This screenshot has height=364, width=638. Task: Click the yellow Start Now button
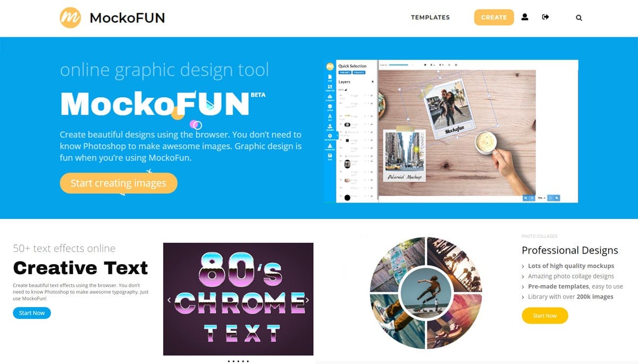[545, 316]
